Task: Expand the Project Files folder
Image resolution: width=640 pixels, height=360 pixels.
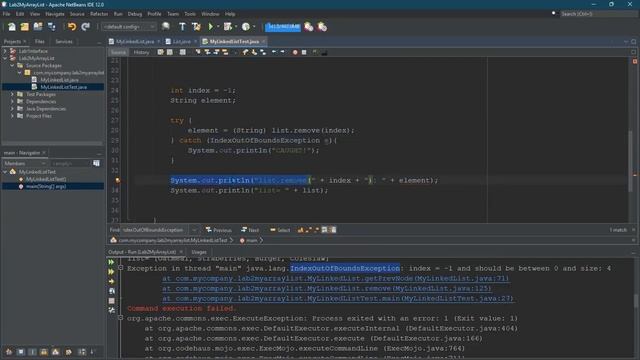Action: 12,116
